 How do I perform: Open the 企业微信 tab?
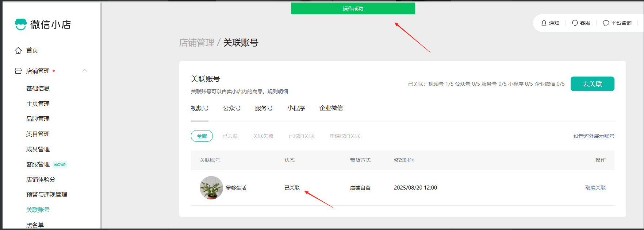click(x=331, y=108)
